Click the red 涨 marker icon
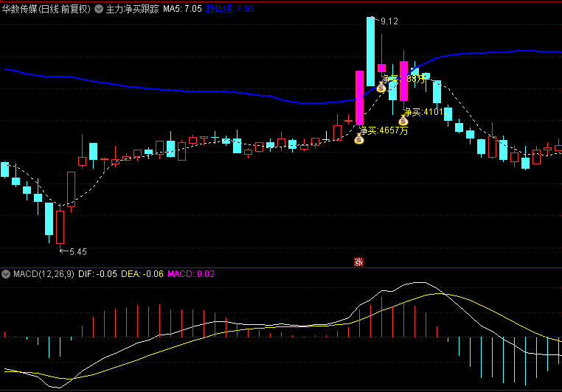This screenshot has height=392, width=562. (358, 262)
